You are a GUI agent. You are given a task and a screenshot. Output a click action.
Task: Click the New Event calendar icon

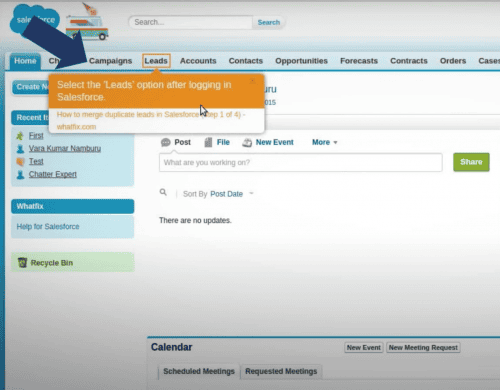247,143
